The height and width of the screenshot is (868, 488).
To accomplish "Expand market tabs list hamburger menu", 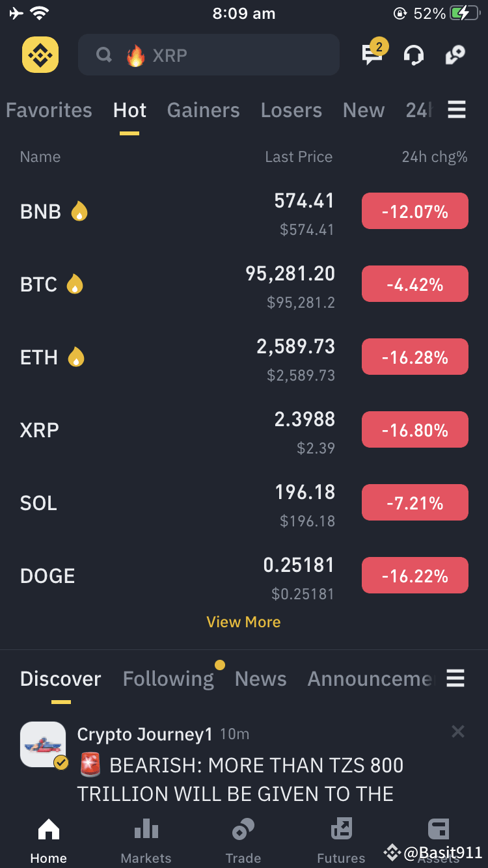I will point(457,110).
